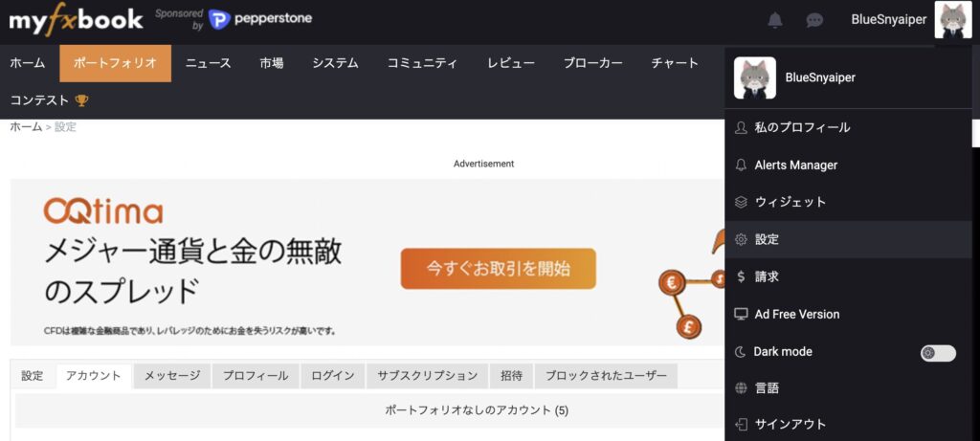Switch to the メッセージ tab
This screenshot has width=980, height=441.
click(x=172, y=376)
